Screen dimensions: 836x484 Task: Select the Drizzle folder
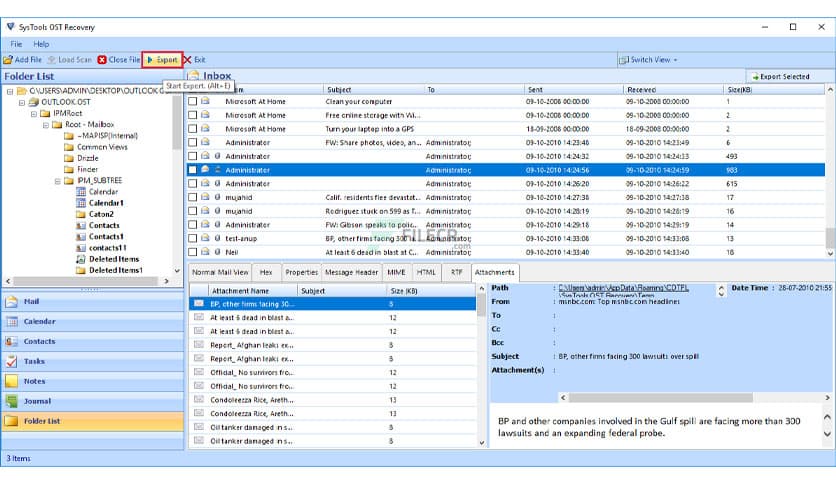87,158
